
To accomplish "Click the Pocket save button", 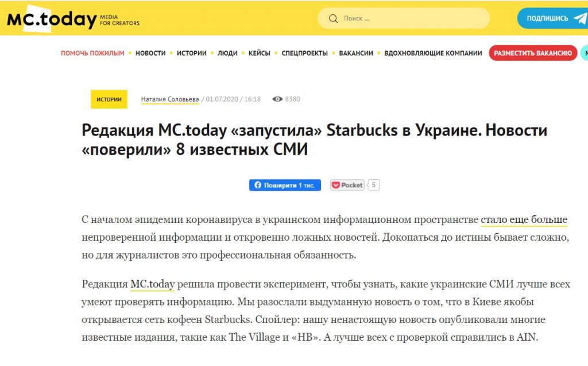I will [347, 185].
